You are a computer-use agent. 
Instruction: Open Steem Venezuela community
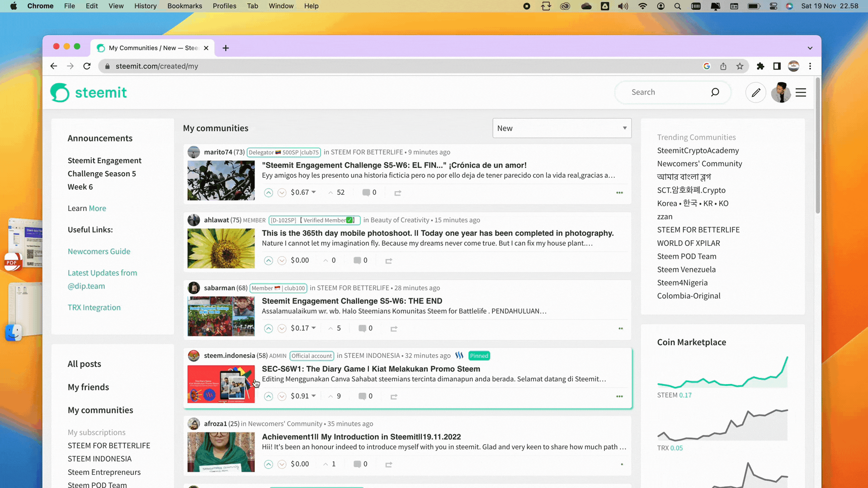[x=686, y=270]
